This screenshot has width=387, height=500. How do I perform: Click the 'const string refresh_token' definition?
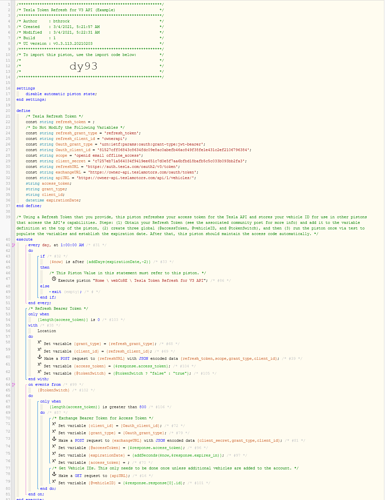click(60, 122)
